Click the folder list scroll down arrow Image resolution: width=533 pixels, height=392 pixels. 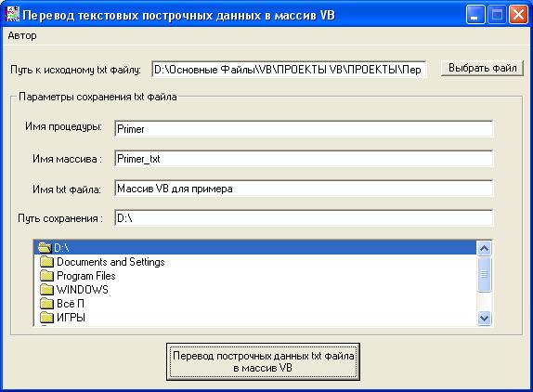click(x=484, y=319)
